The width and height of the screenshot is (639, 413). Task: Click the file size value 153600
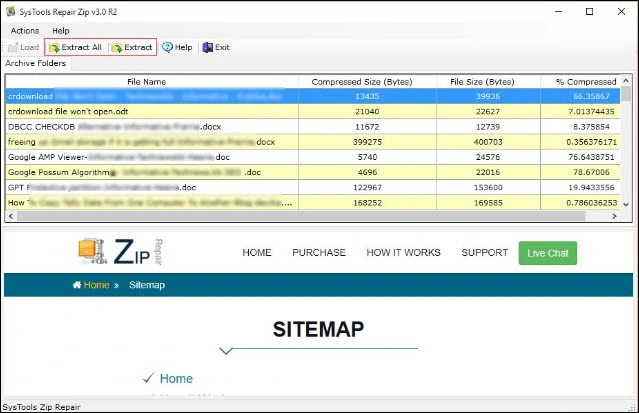pyautogui.click(x=488, y=188)
